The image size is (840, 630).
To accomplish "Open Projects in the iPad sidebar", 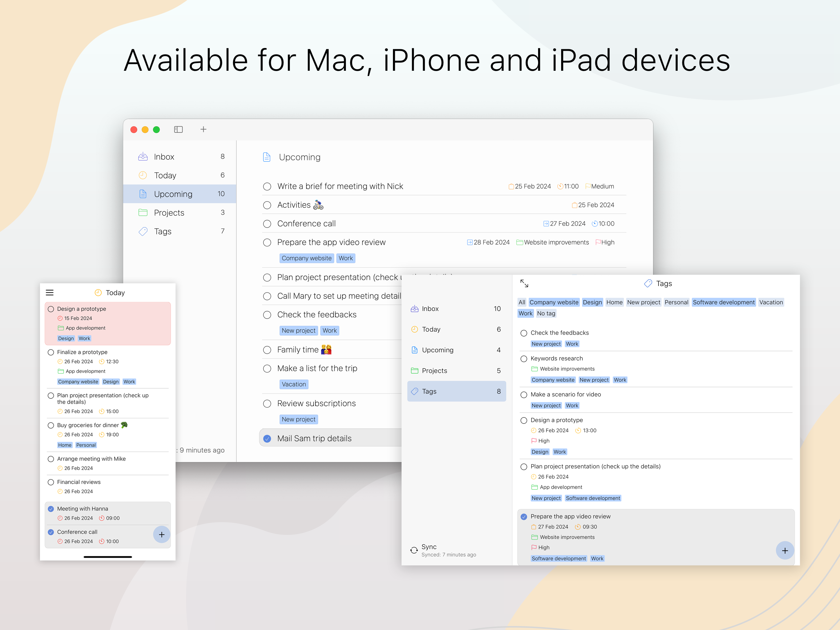I will (457, 371).
